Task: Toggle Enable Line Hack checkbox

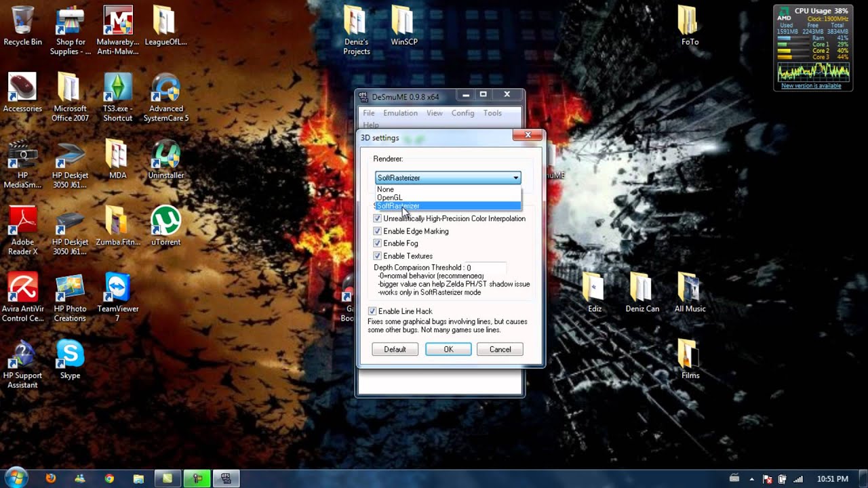Action: (x=372, y=311)
